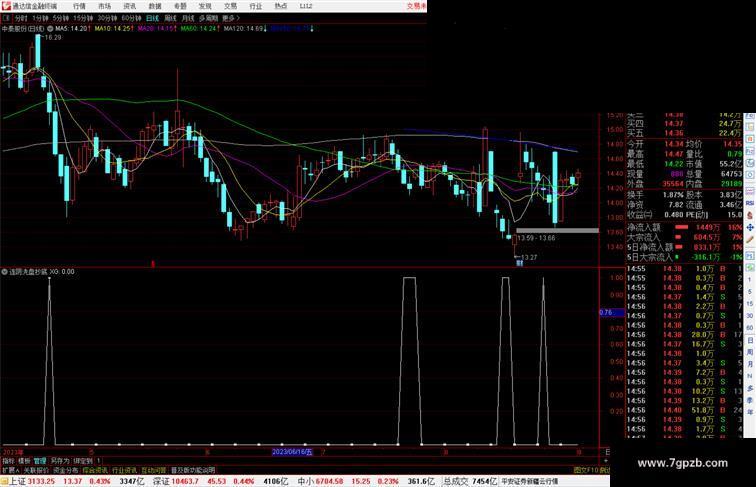Click the 指标 button in bottom bar
This screenshot has height=487, width=756.
pyautogui.click(x=9, y=461)
